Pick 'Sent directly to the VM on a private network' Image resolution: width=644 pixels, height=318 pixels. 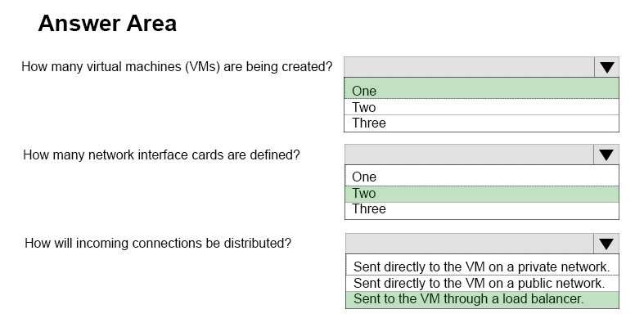tap(482, 265)
